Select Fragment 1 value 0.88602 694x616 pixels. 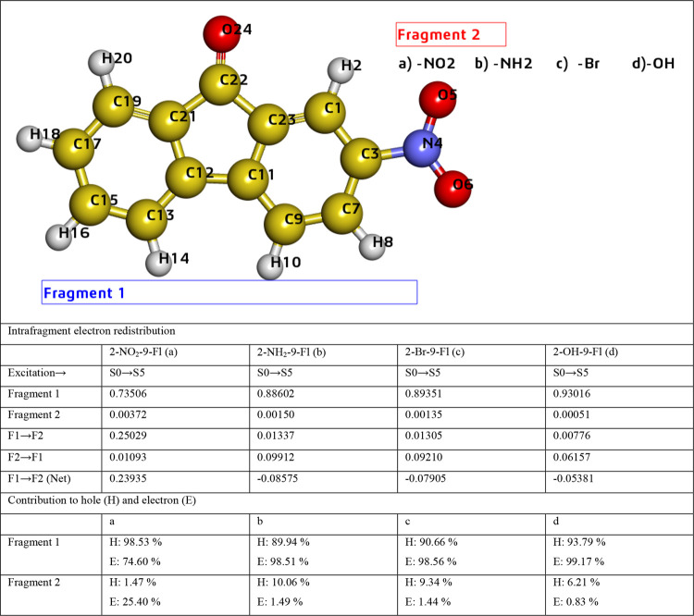(x=276, y=393)
